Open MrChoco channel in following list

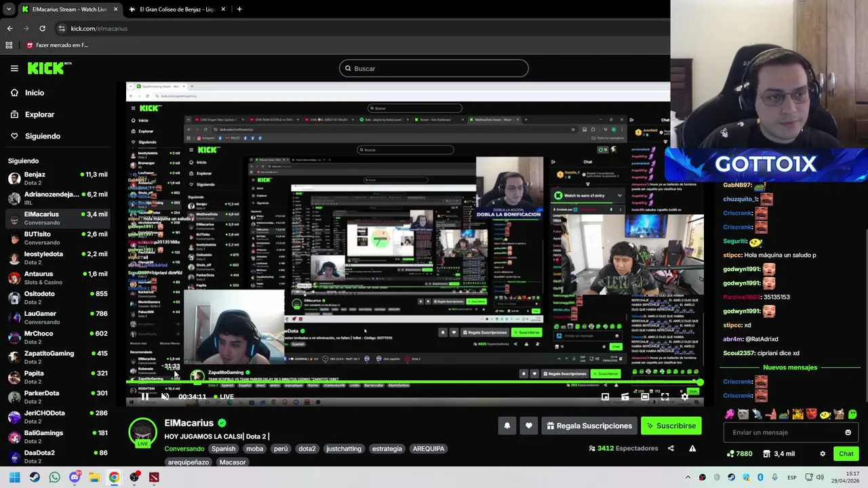click(x=58, y=337)
